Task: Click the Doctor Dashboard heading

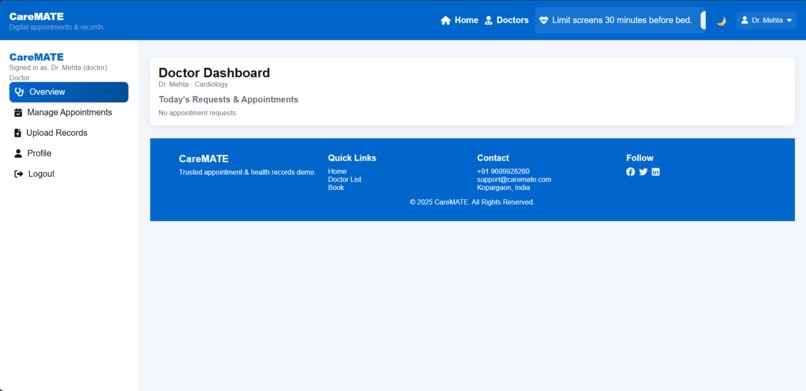Action: click(x=214, y=73)
